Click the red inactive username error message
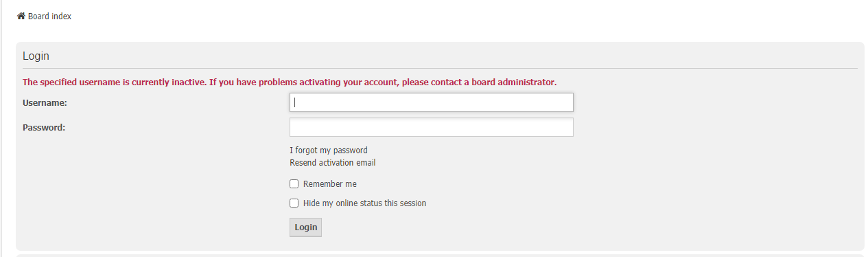 (x=290, y=82)
